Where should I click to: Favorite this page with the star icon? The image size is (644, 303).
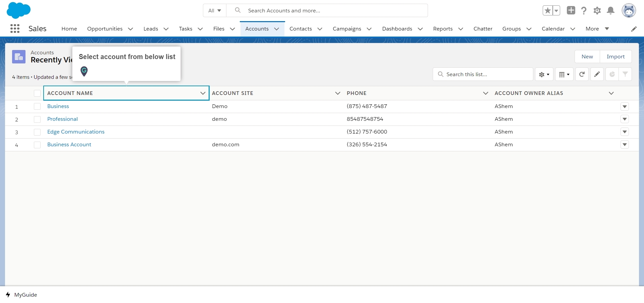coord(547,10)
